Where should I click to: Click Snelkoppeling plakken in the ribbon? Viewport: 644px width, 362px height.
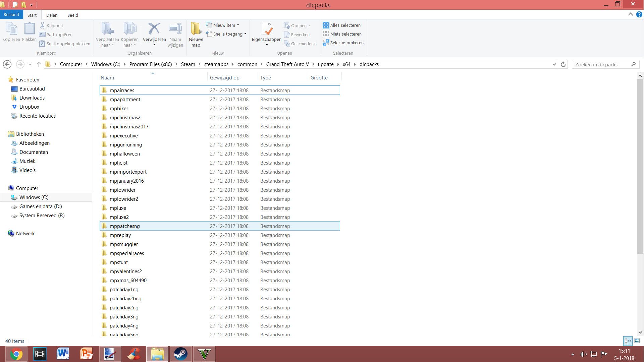pyautogui.click(x=65, y=44)
